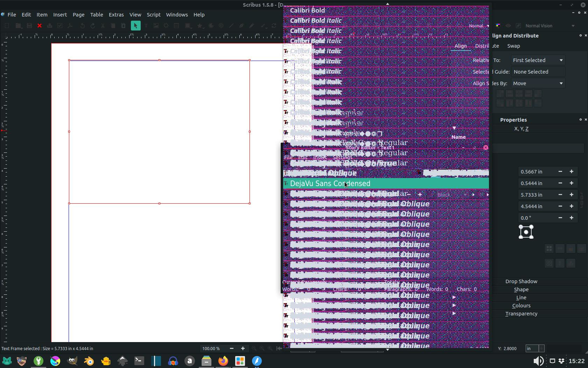Toggle the preview mode eye icon
This screenshot has width=588, height=368.
click(x=508, y=26)
